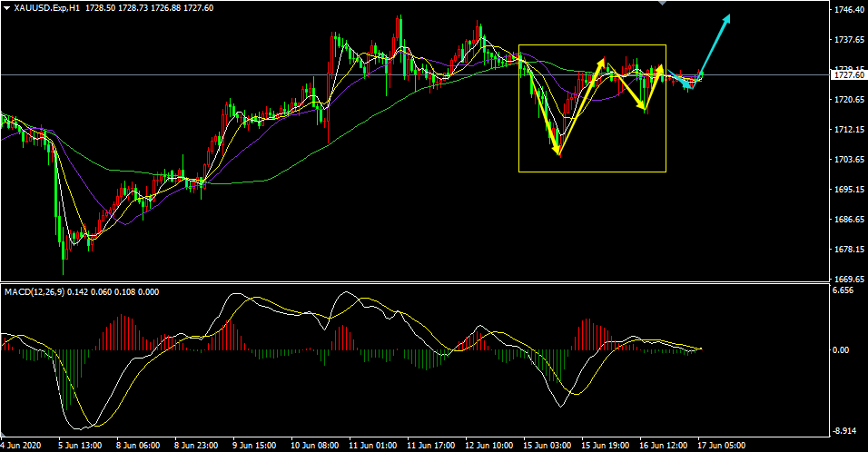This screenshot has height=452, width=868.
Task: Click the 15 Jun 03:00 time label
Action: click(548, 446)
